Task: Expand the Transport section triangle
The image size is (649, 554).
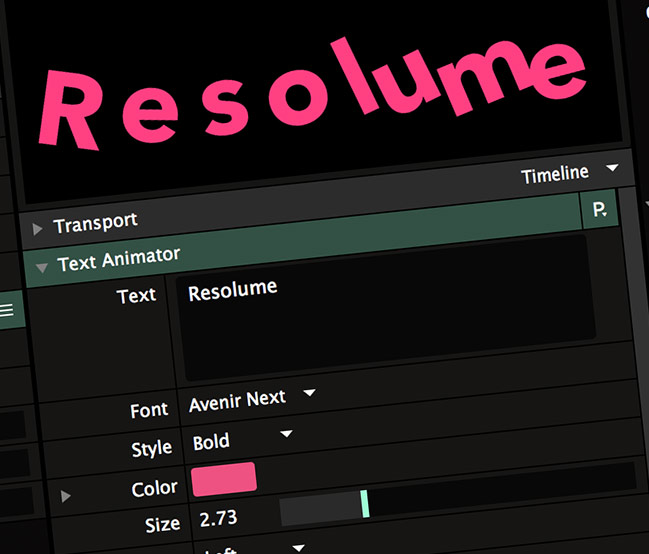Action: (x=38, y=229)
